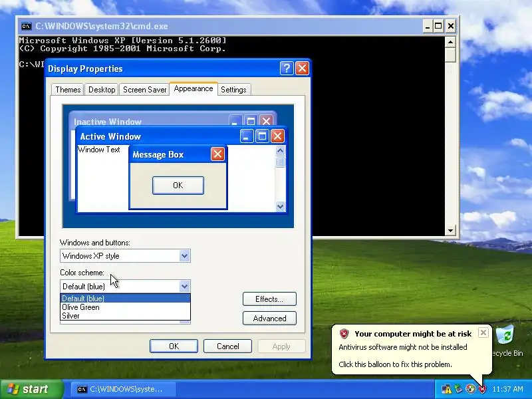Click the network connection warning tray icon
This screenshot has width=532, height=399.
(446, 389)
